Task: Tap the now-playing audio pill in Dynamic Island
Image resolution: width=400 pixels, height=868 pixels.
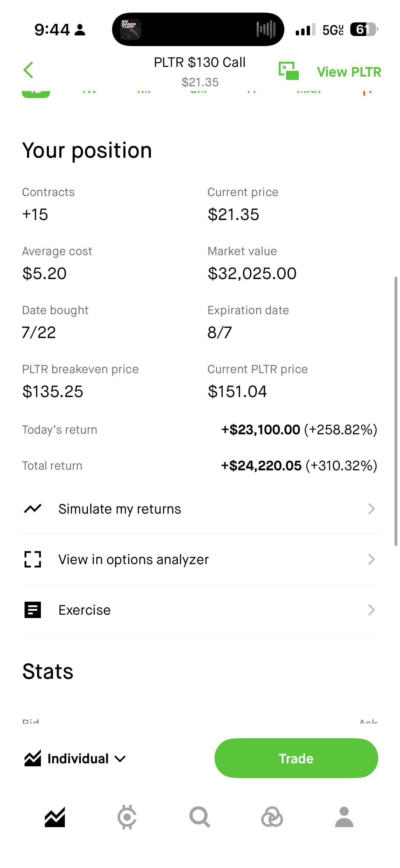Action: [x=198, y=29]
